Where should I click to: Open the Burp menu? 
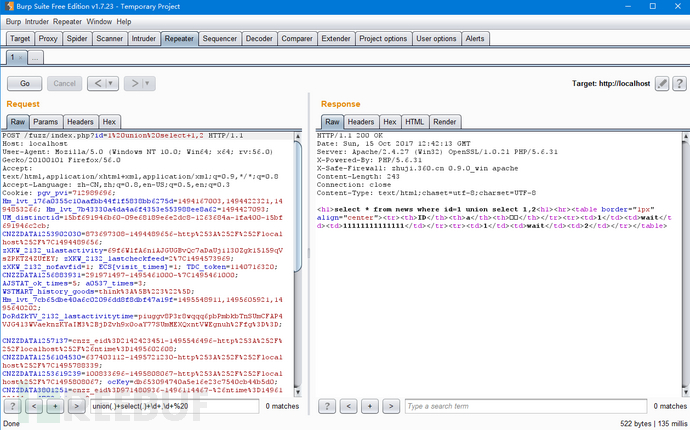click(x=13, y=22)
